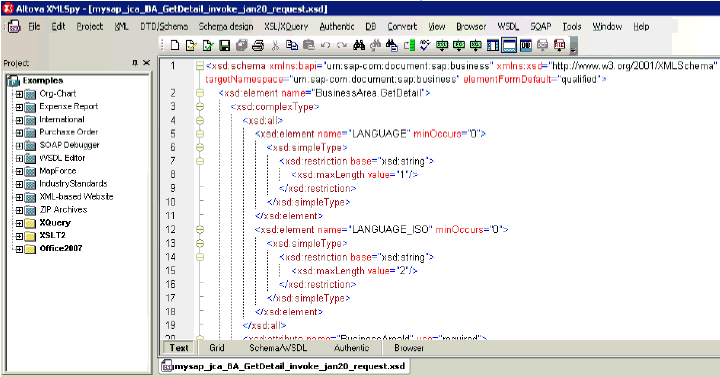Select the Text view tab
This screenshot has height=377, width=720.
coord(179,348)
